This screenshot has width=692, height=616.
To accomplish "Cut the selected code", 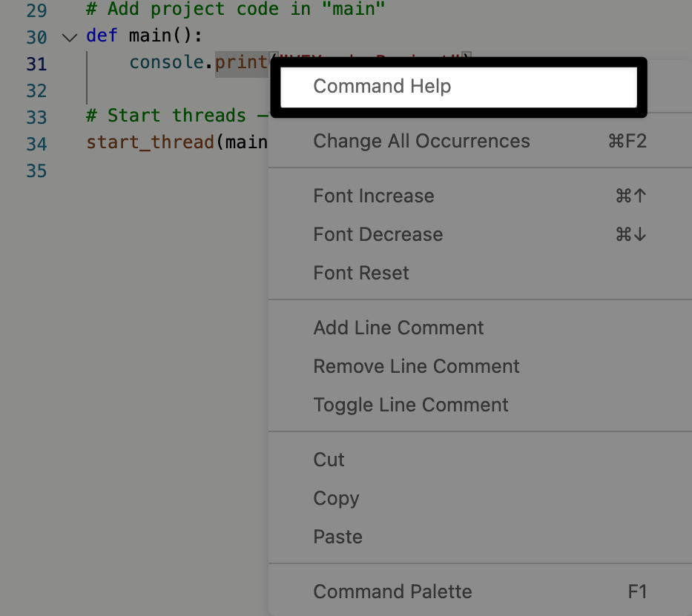I will click(x=329, y=460).
